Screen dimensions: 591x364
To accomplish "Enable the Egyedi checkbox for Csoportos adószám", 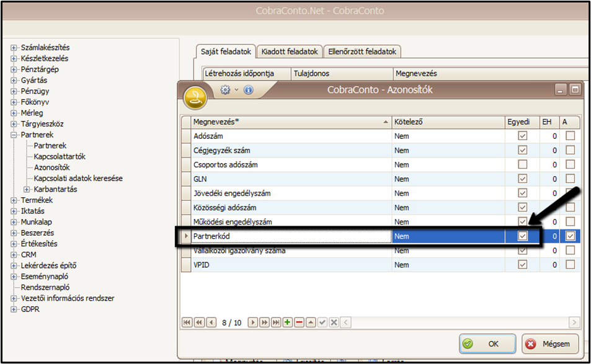I will [522, 164].
